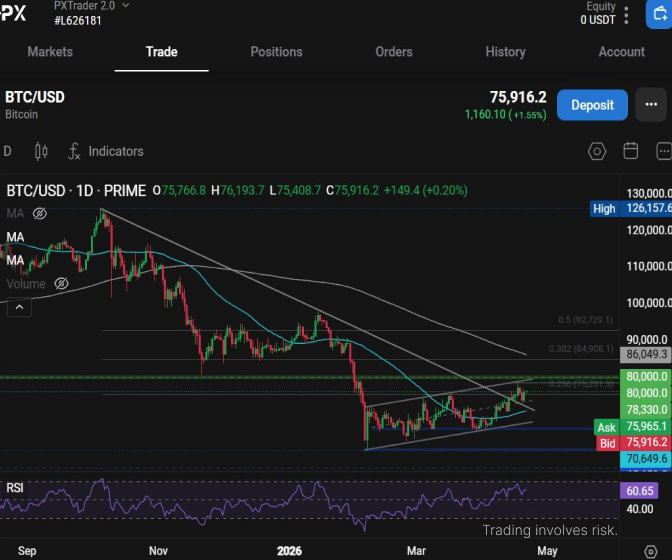Viewport: 672px width, 560px height.
Task: Select the RSI indicator label
Action: point(15,488)
